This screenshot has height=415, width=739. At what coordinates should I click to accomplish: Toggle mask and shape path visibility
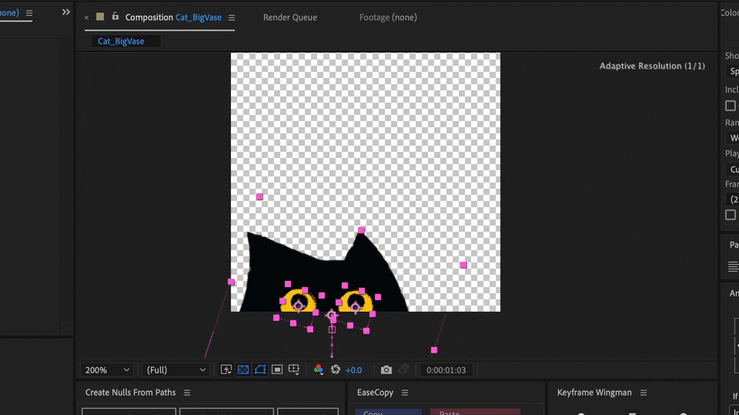(x=260, y=370)
